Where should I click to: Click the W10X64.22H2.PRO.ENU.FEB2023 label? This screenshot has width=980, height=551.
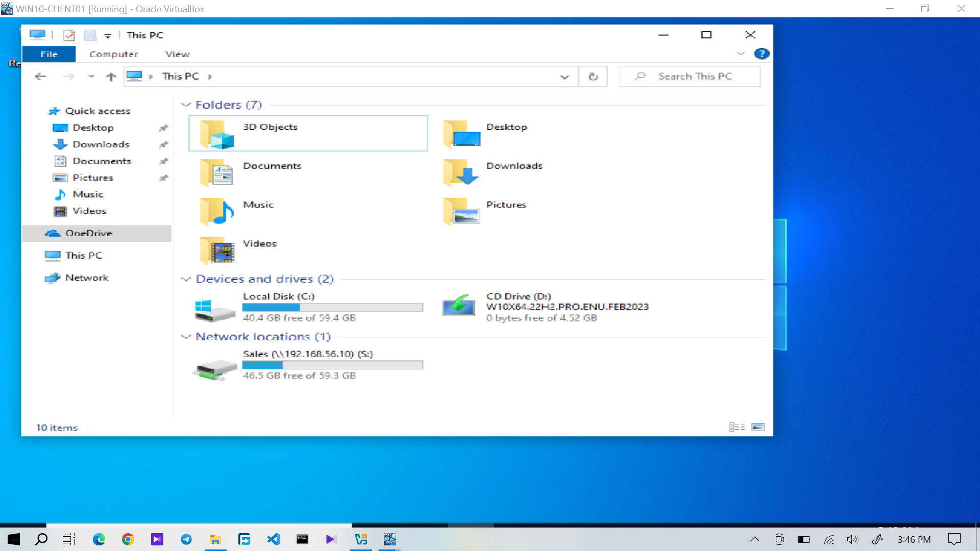(x=568, y=307)
